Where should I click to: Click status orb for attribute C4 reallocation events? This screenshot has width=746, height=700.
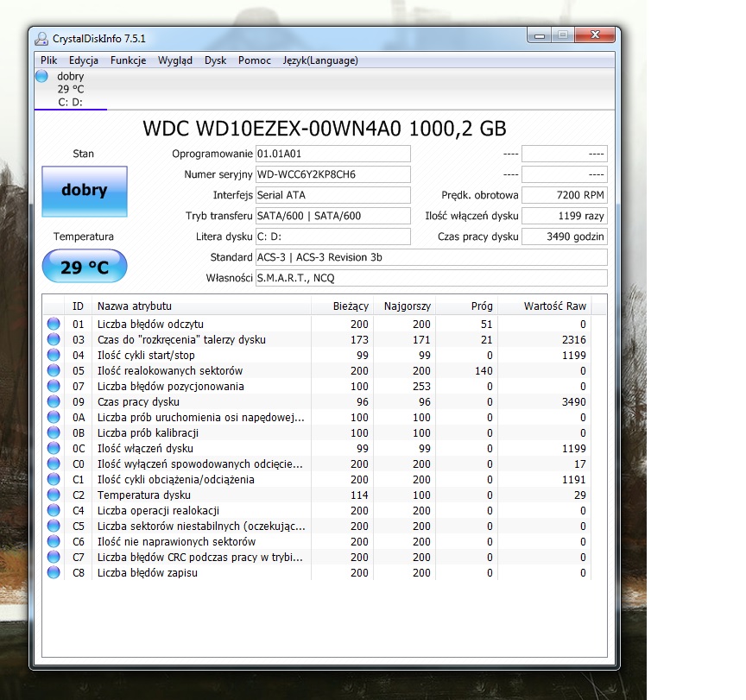(54, 510)
